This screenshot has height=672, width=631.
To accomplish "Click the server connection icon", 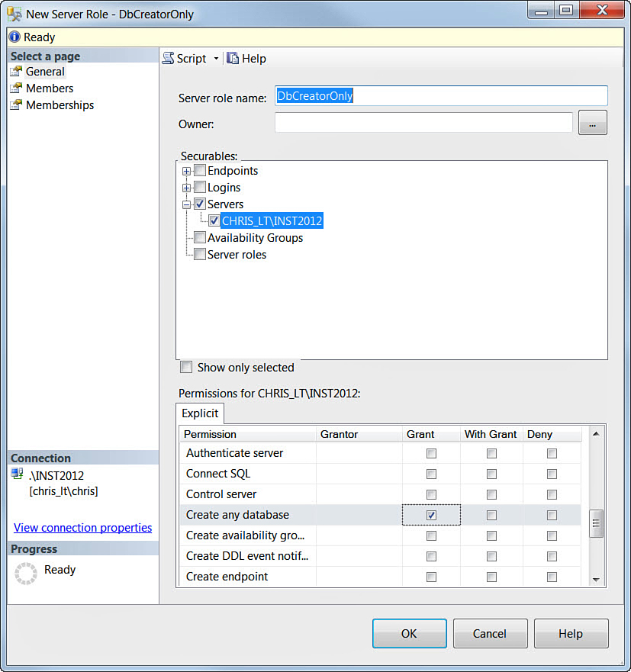I will pos(18,475).
